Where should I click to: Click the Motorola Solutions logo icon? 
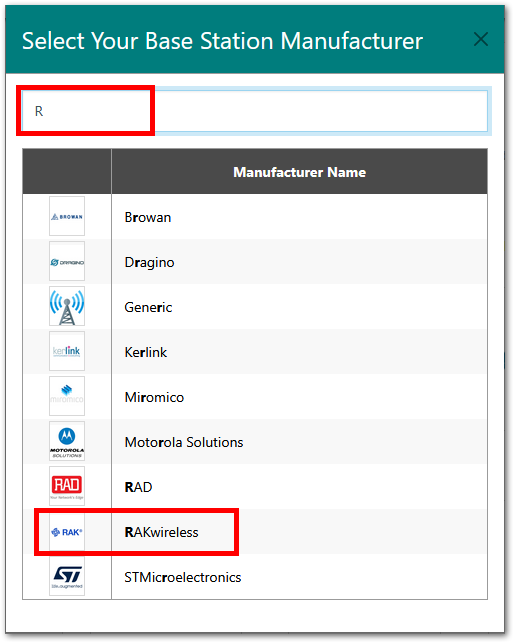coord(67,441)
